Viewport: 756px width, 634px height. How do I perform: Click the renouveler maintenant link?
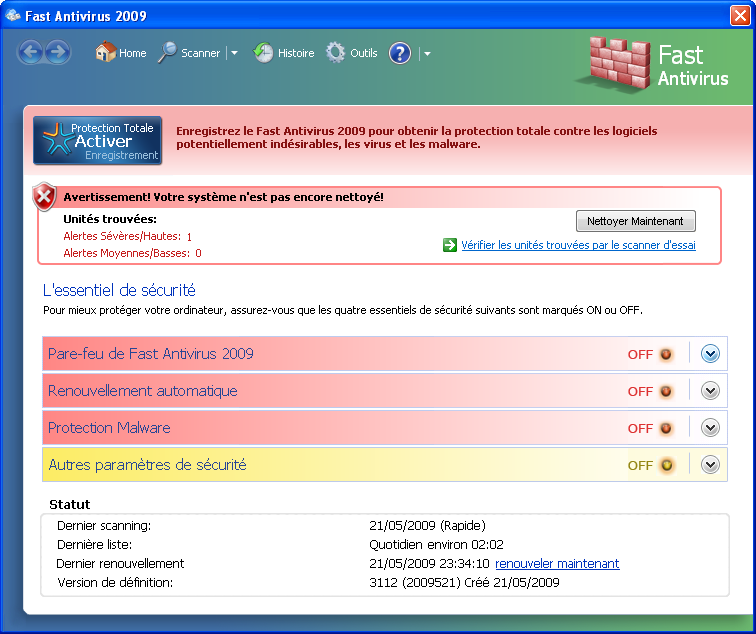pos(557,564)
